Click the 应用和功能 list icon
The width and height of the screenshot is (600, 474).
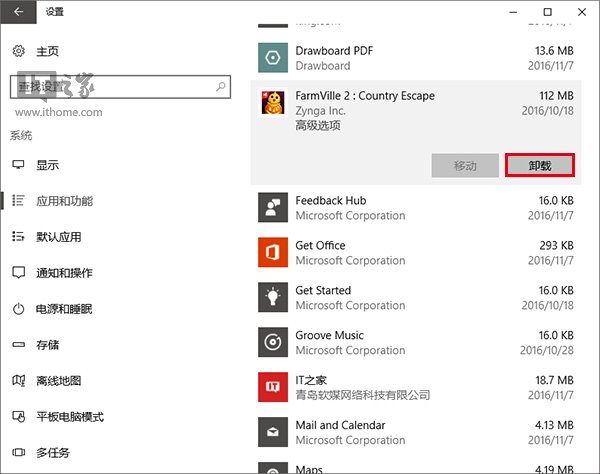tap(18, 200)
